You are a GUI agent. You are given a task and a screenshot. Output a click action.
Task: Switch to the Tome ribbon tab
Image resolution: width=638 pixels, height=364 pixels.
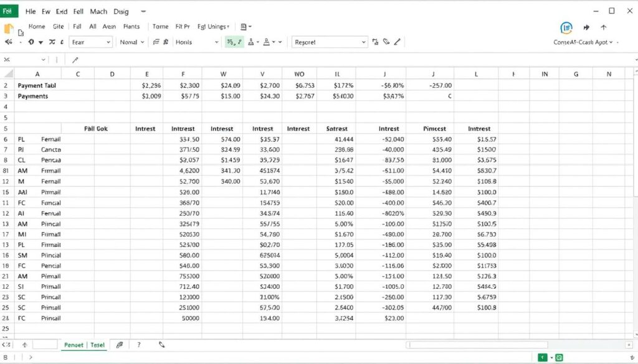(160, 26)
